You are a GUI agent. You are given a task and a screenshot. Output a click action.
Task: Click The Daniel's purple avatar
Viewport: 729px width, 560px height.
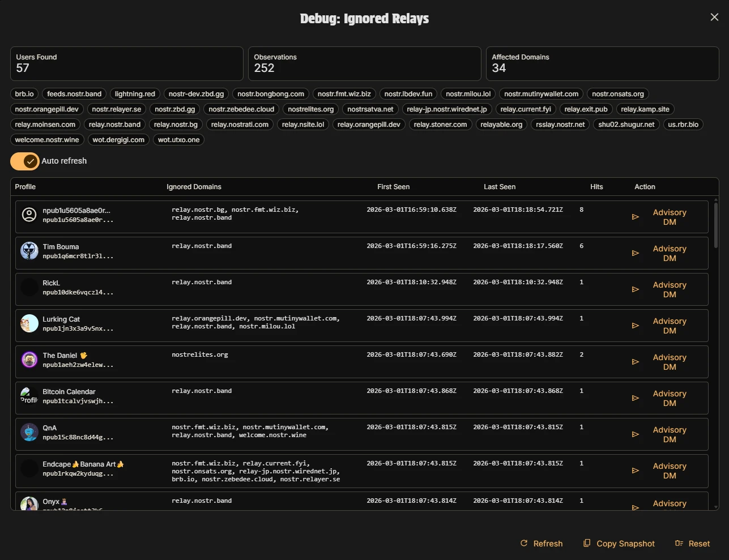[29, 360]
